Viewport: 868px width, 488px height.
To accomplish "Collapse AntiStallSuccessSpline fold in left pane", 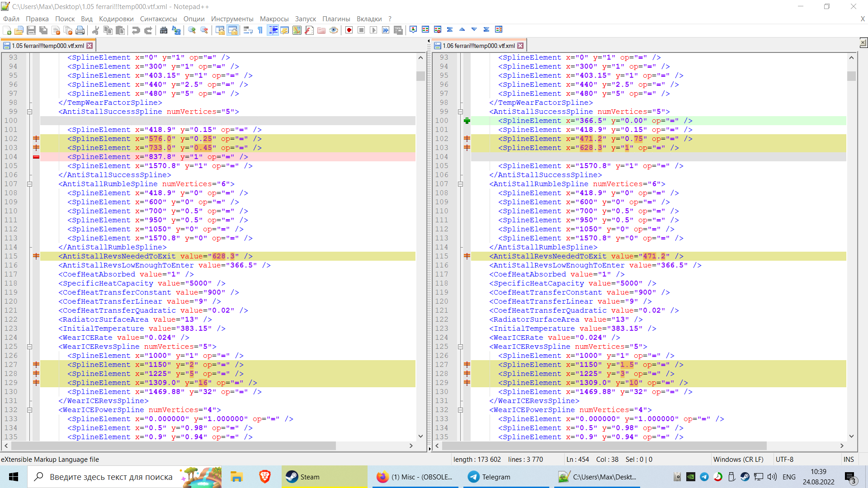I will (x=29, y=112).
